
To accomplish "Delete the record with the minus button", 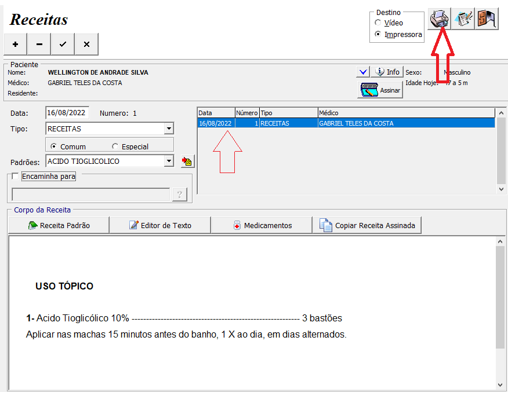I will (x=39, y=44).
